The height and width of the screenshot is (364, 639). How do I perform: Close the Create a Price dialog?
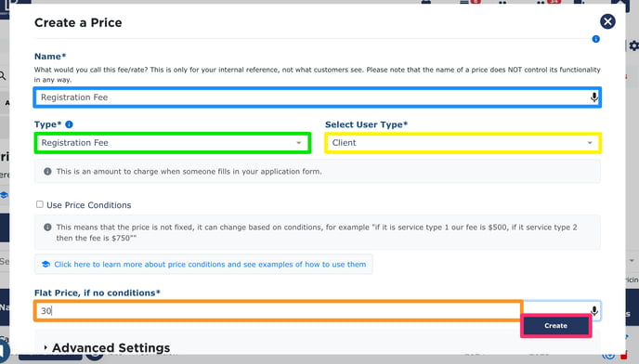[x=607, y=21]
